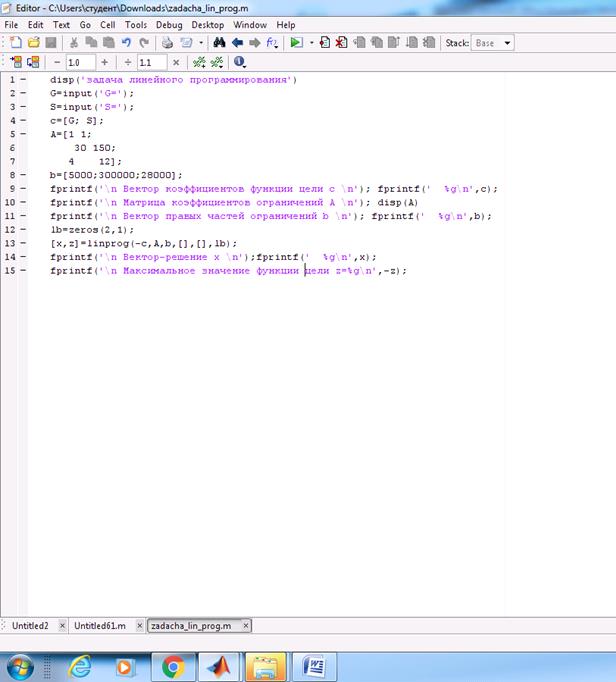Click the minus decrement value button
Image resolution: width=616 pixels, height=682 pixels.
57,62
